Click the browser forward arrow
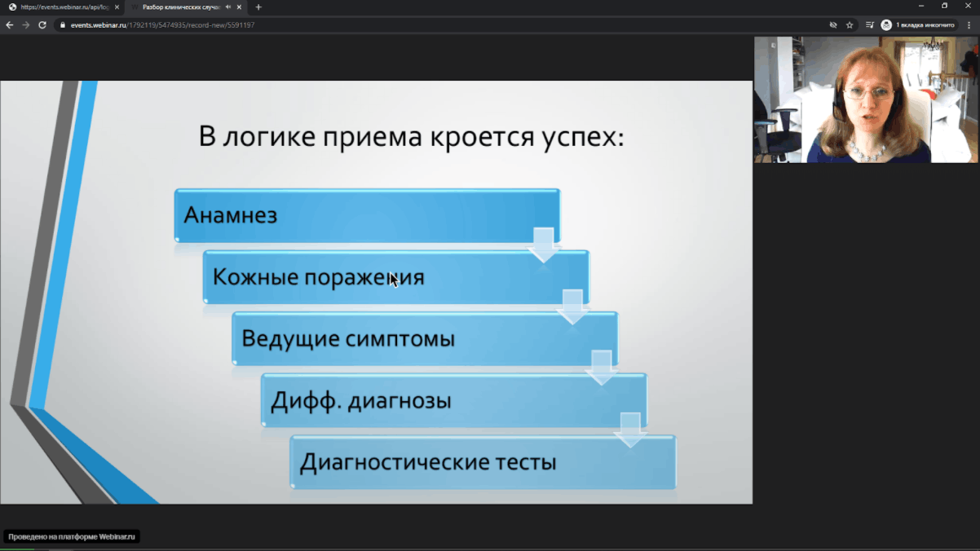Screen dimensions: 980x551 pos(26,25)
